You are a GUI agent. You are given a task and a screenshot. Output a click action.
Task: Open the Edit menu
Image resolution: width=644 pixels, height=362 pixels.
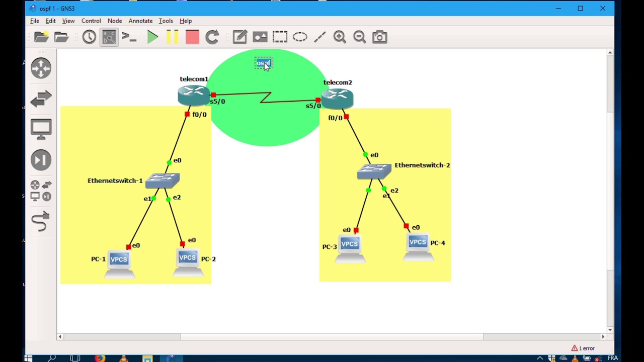tap(51, 21)
